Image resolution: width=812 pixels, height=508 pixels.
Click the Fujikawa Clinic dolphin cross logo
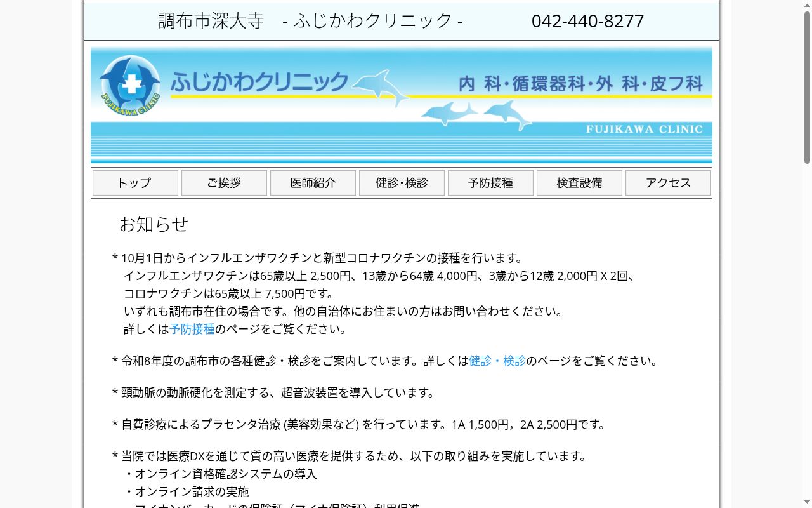[130, 86]
